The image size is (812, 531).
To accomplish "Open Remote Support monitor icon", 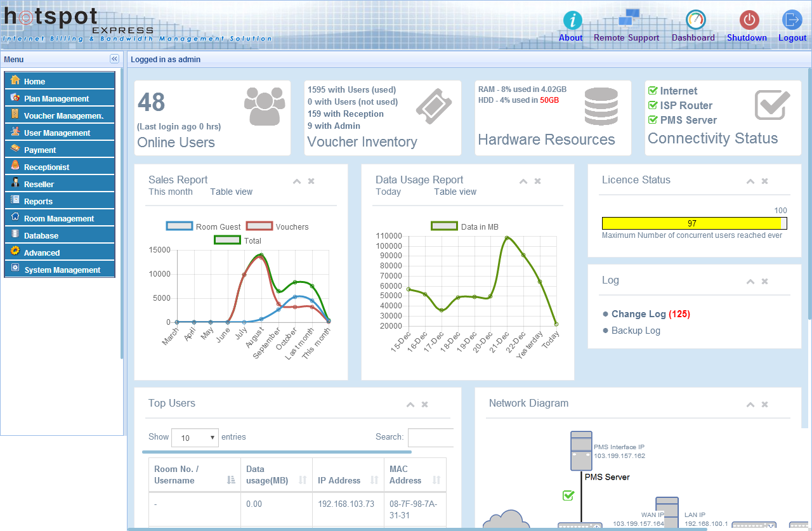I will pos(627,19).
